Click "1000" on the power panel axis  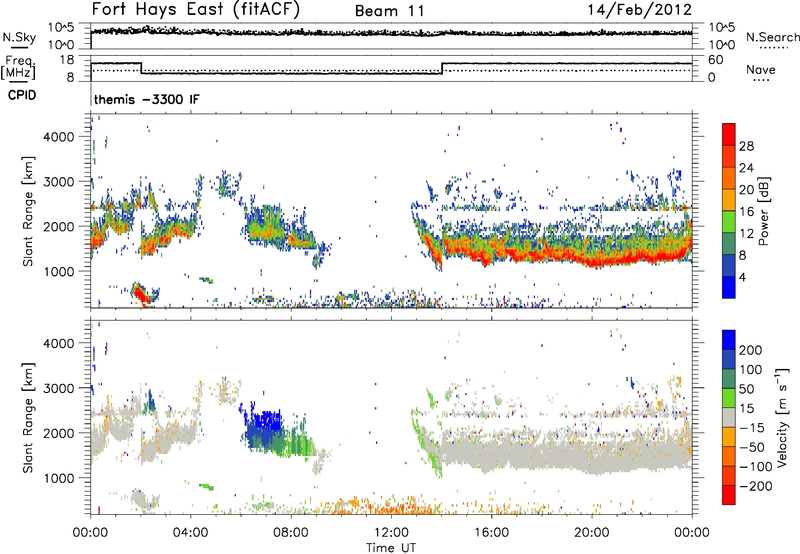59,271
